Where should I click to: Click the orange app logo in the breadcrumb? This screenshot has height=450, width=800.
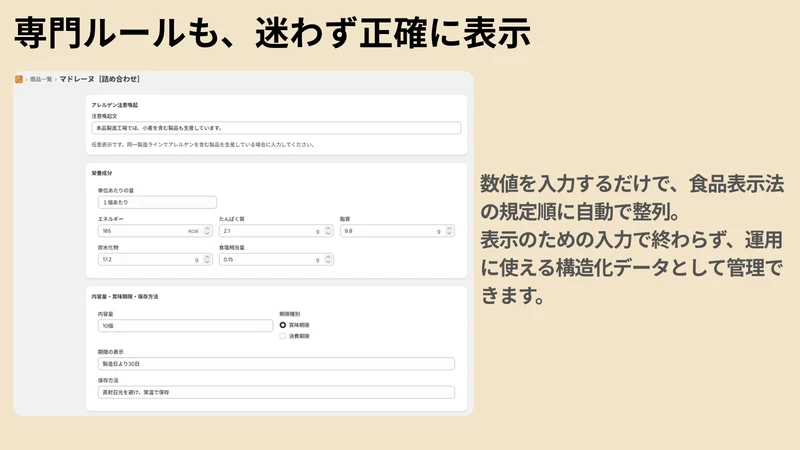(x=19, y=79)
